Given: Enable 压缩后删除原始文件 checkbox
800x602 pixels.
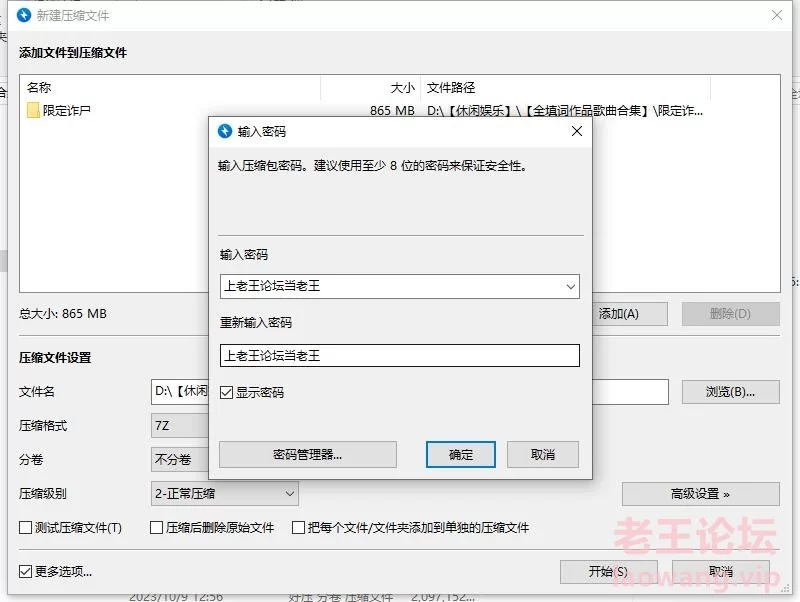Looking at the screenshot, I should click(x=156, y=527).
